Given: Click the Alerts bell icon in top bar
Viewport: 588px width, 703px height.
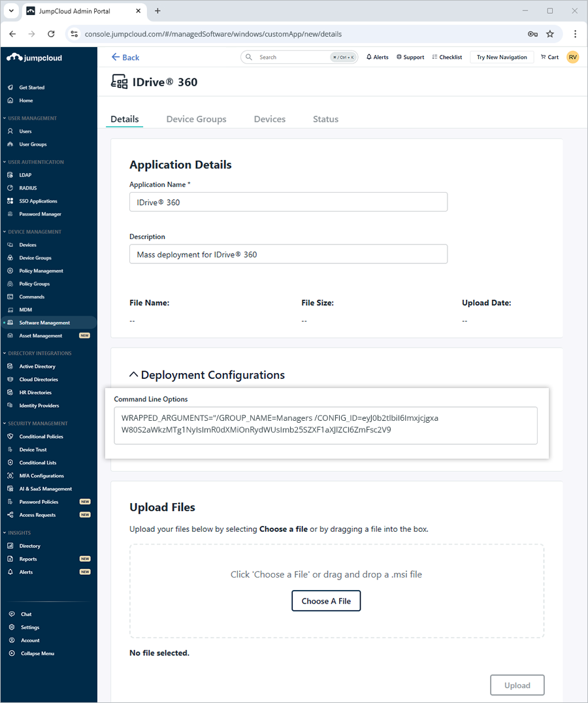Looking at the screenshot, I should coord(369,57).
